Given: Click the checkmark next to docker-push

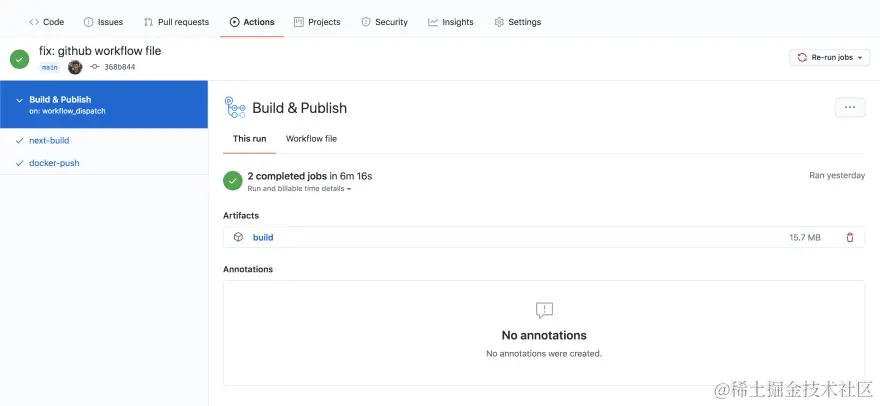Looking at the screenshot, I should (x=20, y=163).
